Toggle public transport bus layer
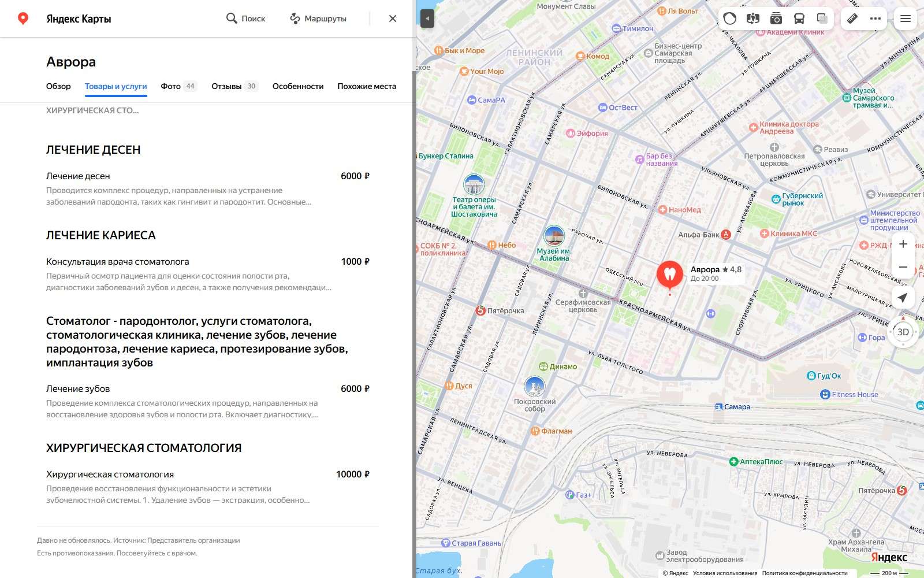 click(799, 18)
